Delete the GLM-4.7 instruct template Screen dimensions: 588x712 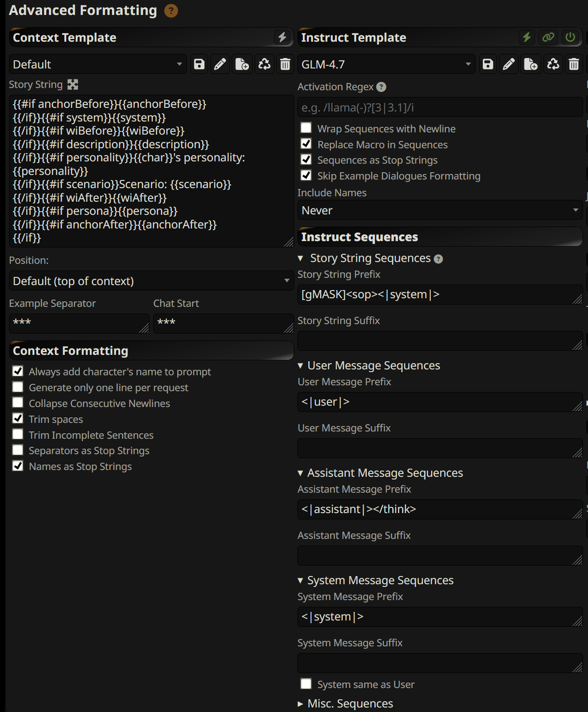coord(574,64)
